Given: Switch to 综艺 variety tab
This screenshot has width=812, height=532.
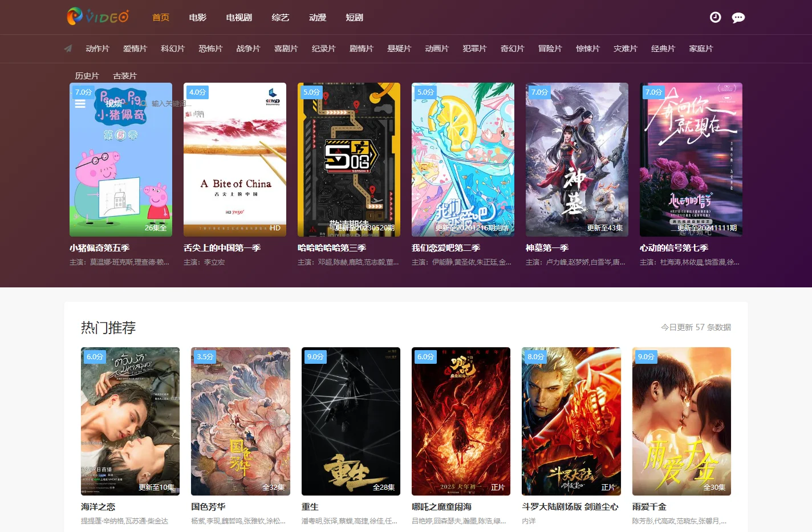Looking at the screenshot, I should point(281,17).
